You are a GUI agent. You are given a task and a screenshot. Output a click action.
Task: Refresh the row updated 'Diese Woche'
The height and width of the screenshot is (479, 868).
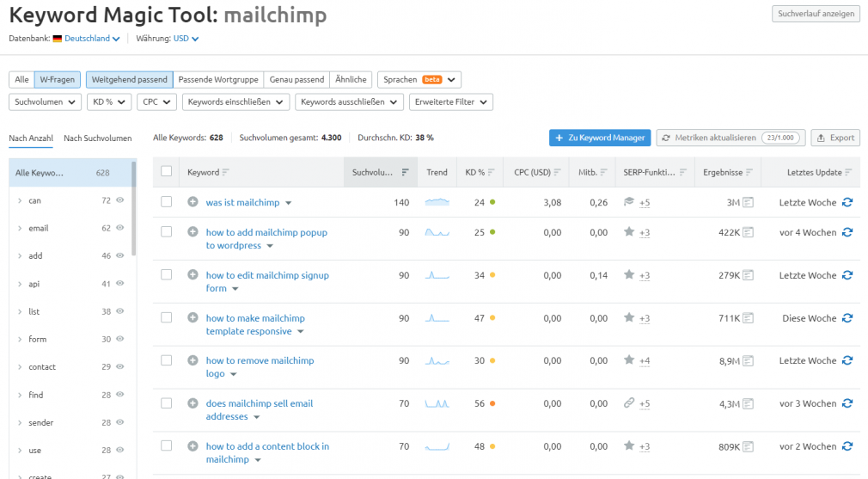pos(847,318)
